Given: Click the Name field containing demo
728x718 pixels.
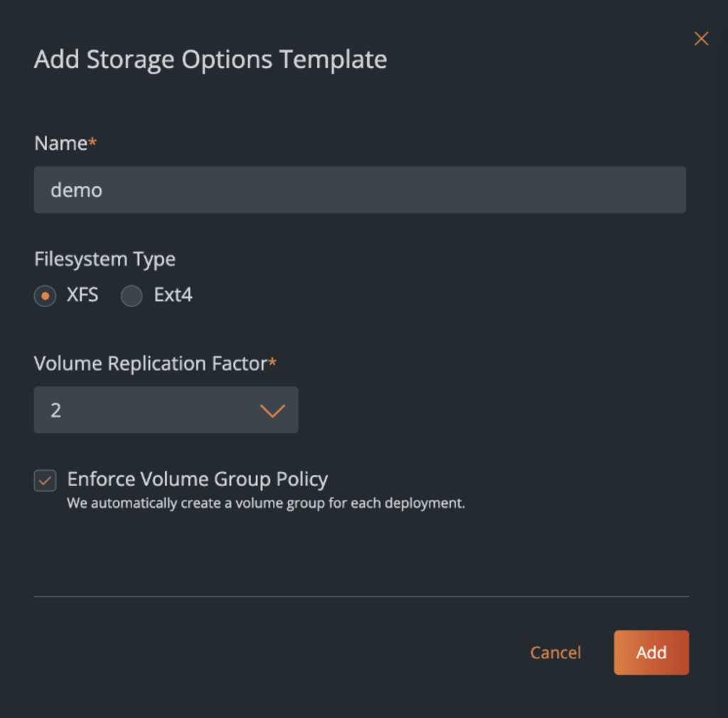Looking at the screenshot, I should (359, 189).
